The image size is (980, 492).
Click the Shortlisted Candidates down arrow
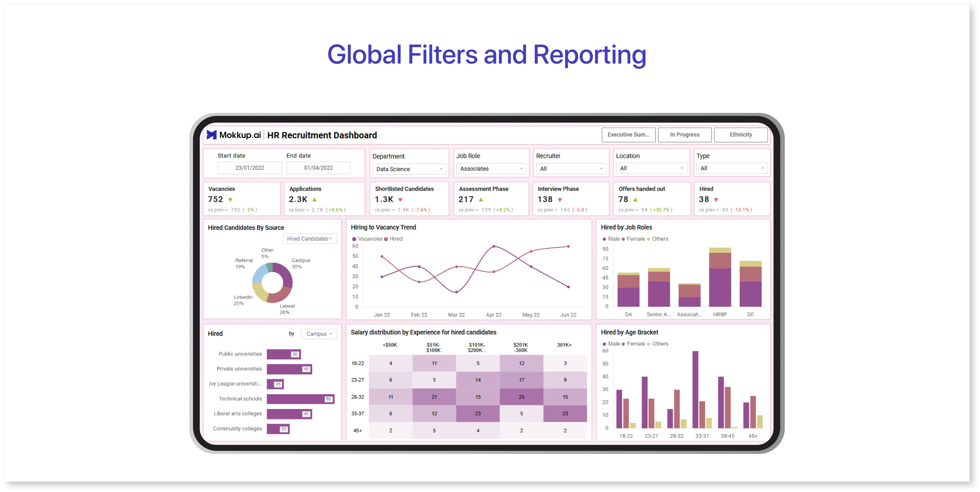(400, 200)
